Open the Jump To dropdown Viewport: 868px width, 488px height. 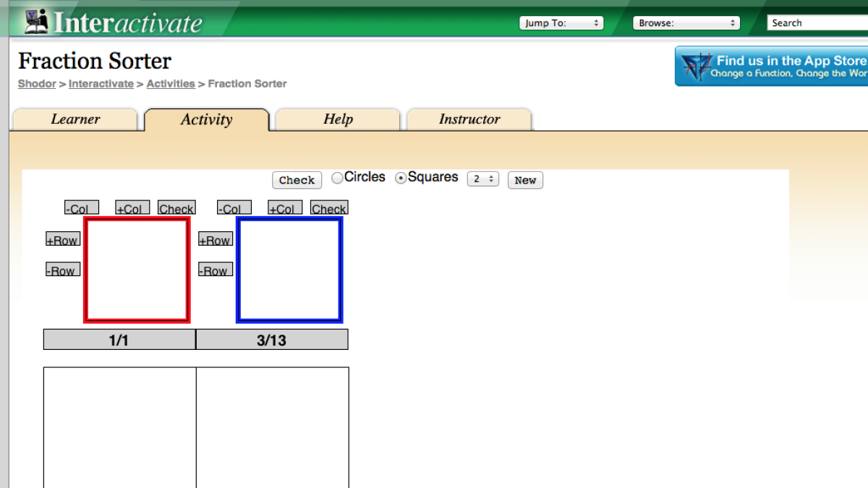(x=561, y=22)
